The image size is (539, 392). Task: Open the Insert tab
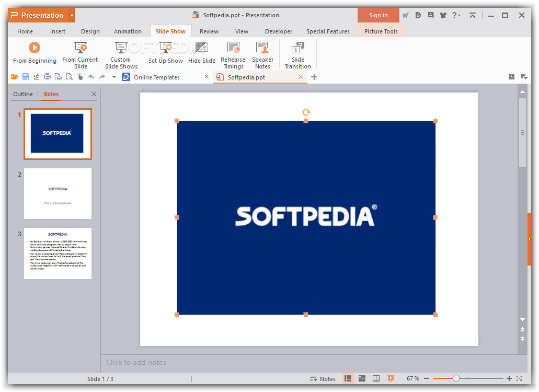click(58, 31)
